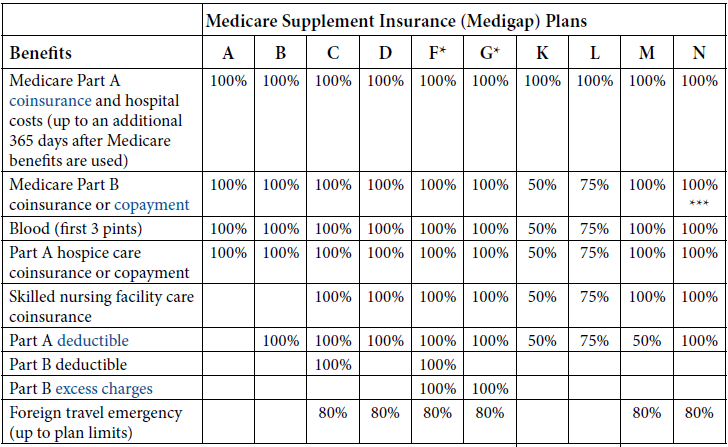Select the Benefits column header
The image size is (728, 447).
pos(40,53)
